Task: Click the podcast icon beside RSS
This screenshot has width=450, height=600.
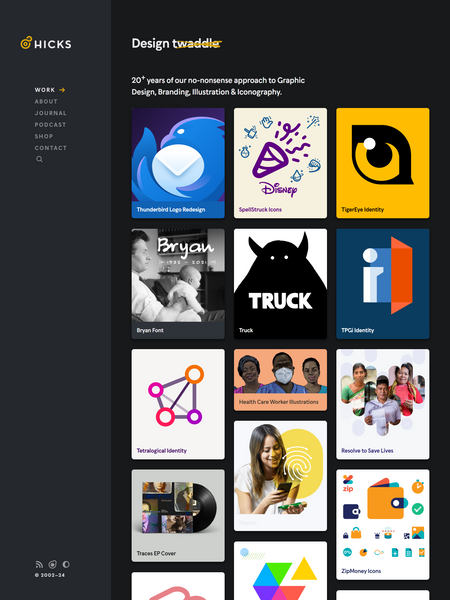Action: (52, 564)
